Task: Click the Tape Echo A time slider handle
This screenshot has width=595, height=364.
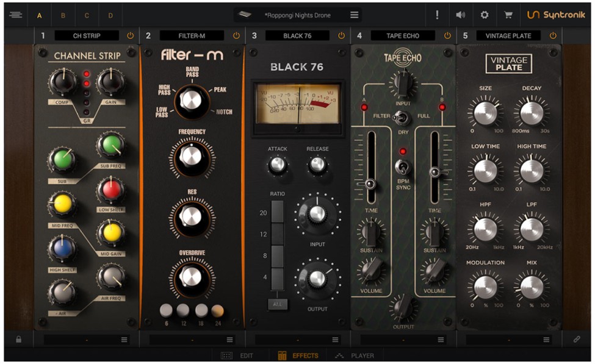Action: (x=370, y=184)
